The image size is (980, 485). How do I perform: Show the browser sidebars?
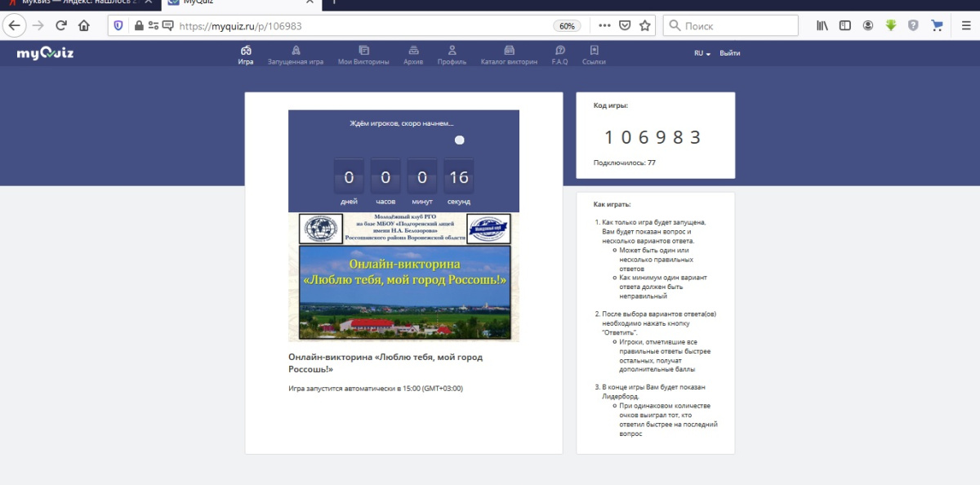click(845, 25)
